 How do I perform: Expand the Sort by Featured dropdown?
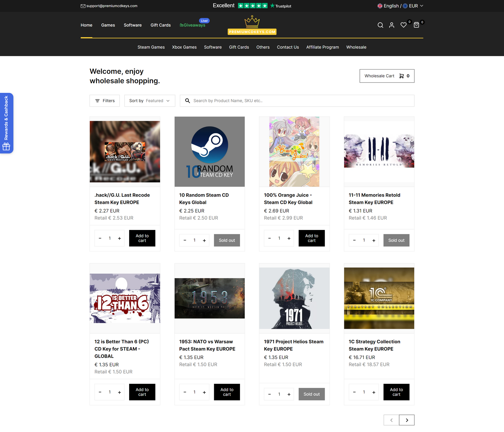150,101
